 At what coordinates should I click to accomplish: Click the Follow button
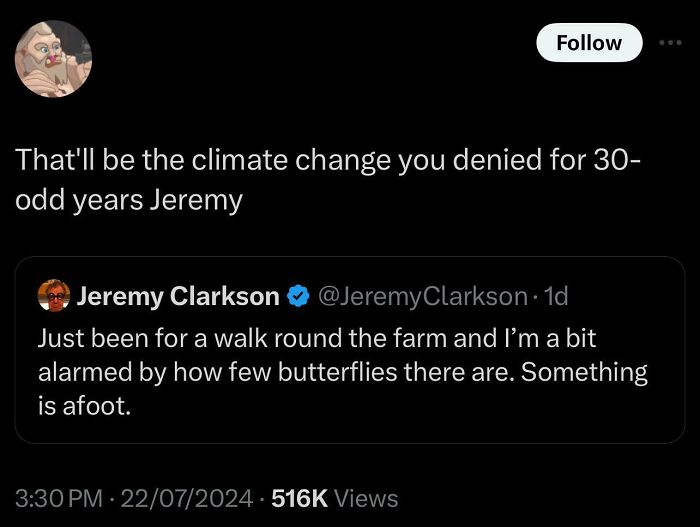589,43
